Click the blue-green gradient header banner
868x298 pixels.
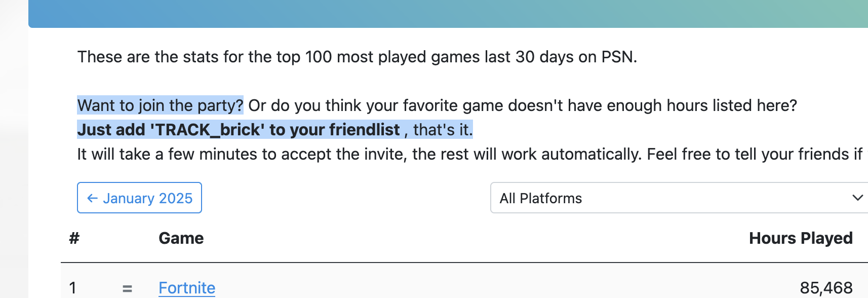tap(448, 13)
